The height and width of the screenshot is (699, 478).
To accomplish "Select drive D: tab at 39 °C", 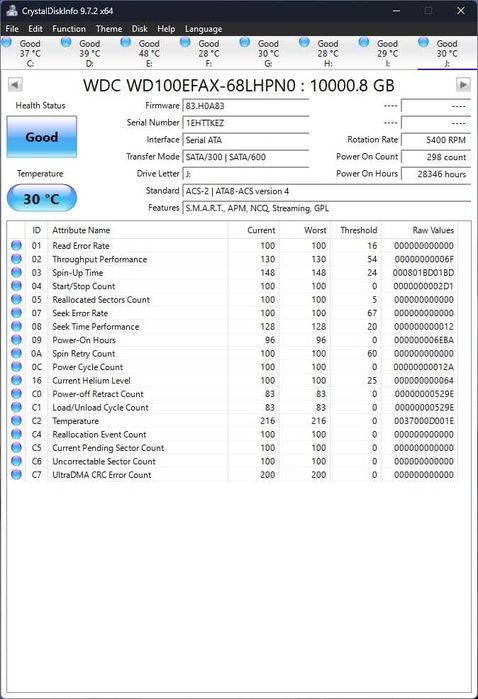I will click(90, 53).
